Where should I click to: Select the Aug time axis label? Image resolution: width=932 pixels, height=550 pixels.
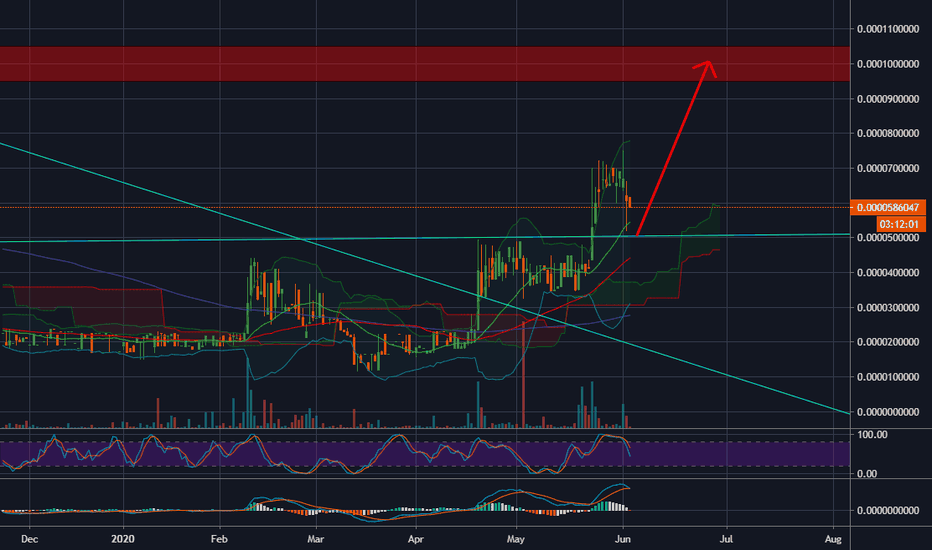[x=833, y=539]
